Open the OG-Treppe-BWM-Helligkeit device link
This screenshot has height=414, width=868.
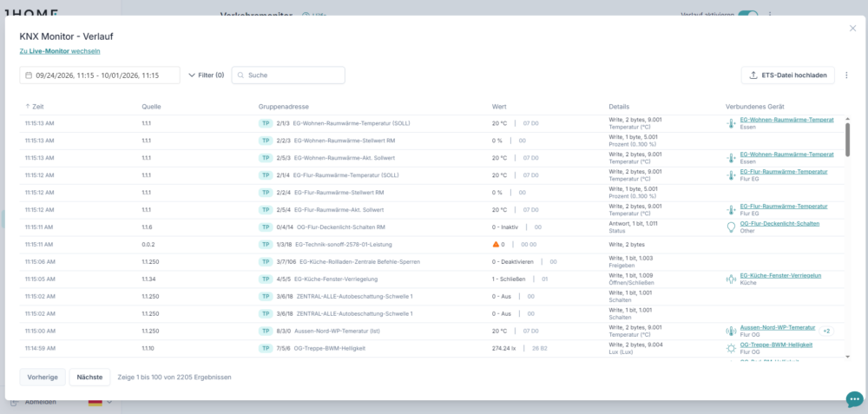coord(776,345)
